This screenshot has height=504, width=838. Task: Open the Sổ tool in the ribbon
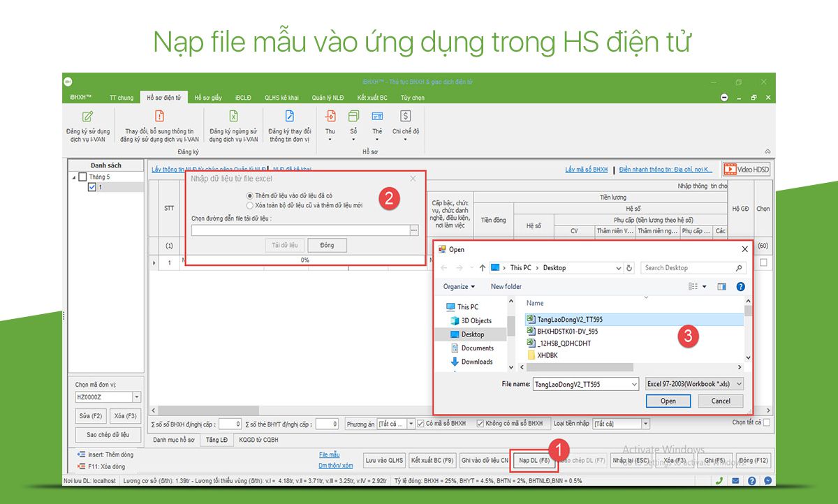(x=353, y=126)
